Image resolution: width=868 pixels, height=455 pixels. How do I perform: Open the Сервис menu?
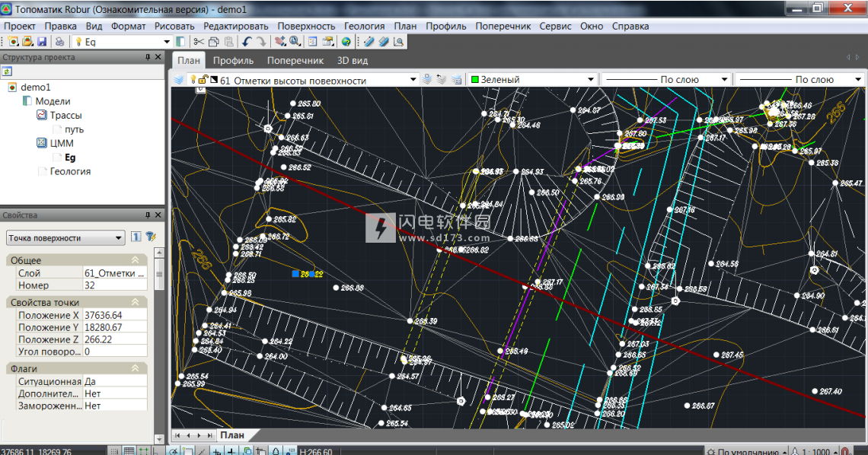click(x=555, y=26)
